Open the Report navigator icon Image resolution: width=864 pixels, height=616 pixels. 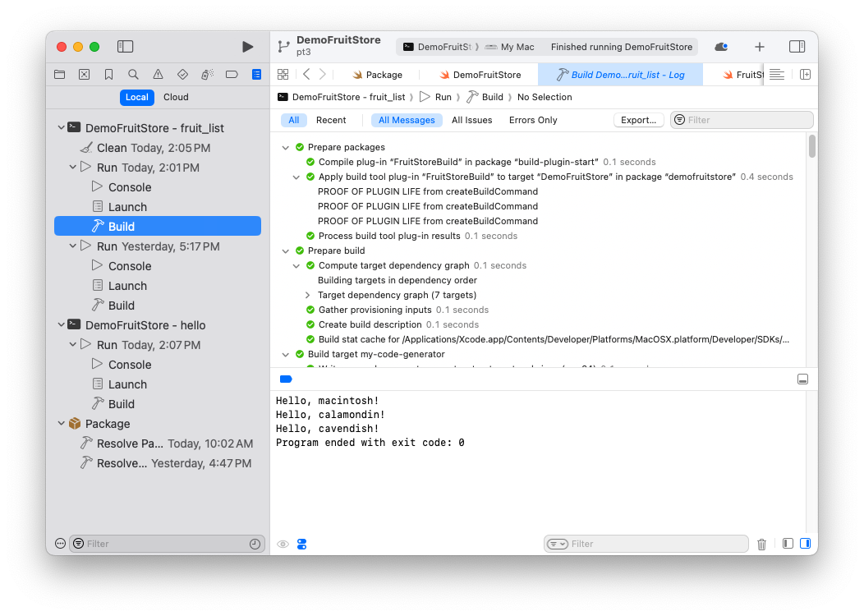coord(257,75)
